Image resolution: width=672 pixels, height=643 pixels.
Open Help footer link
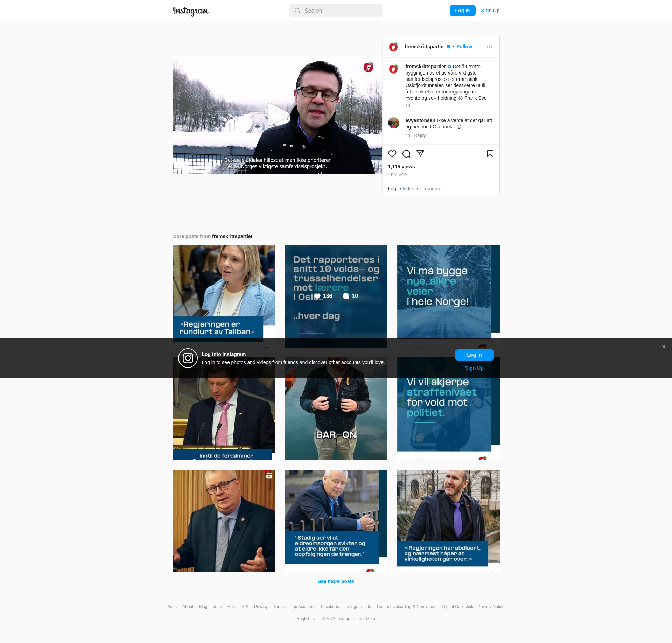pos(232,607)
